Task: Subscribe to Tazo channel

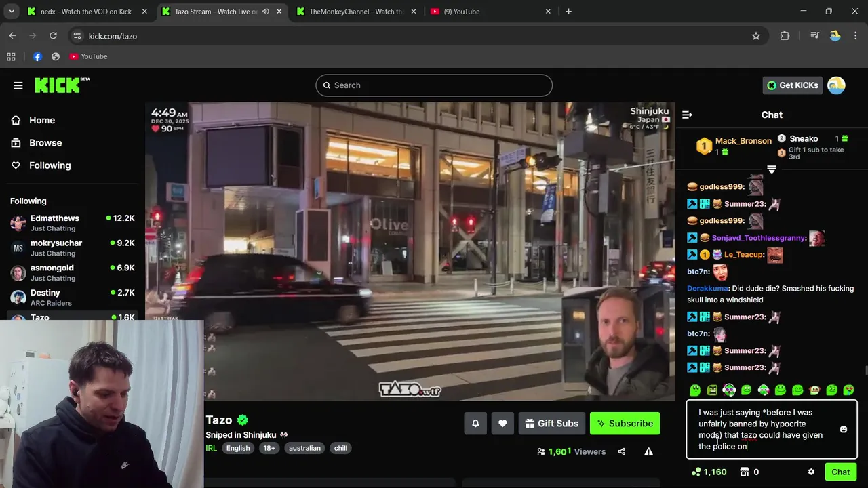Action: pyautogui.click(x=625, y=424)
